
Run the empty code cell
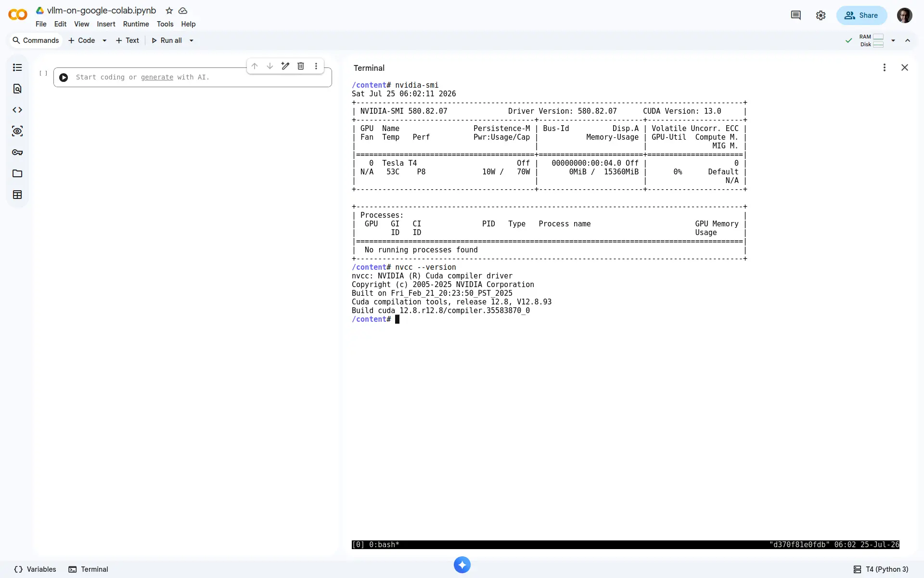tap(64, 78)
